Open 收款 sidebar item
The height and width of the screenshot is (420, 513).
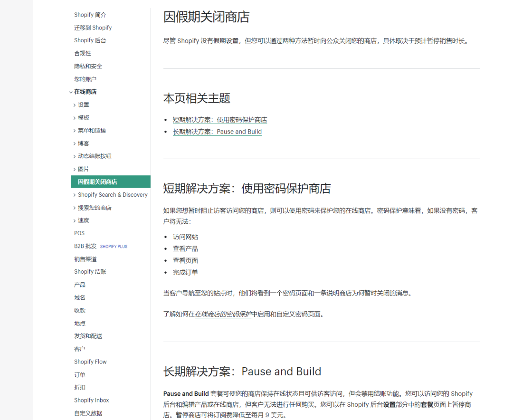coord(79,310)
